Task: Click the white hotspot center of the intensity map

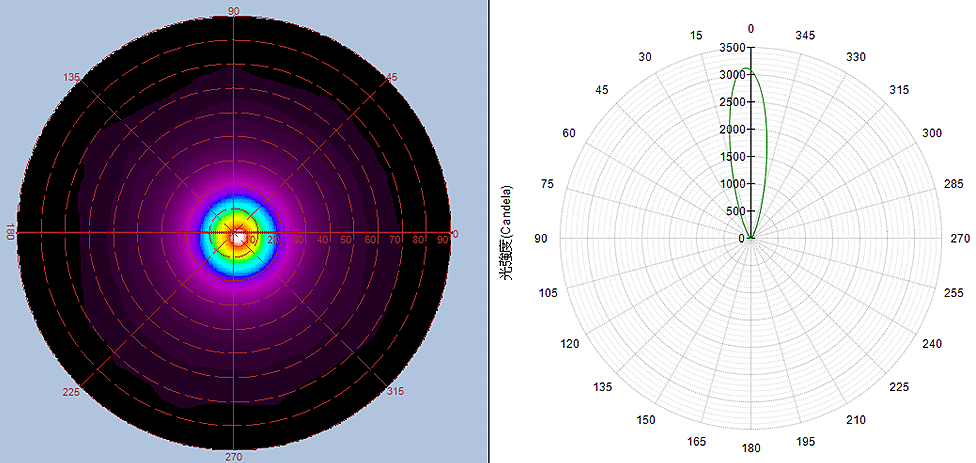Action: point(238,236)
